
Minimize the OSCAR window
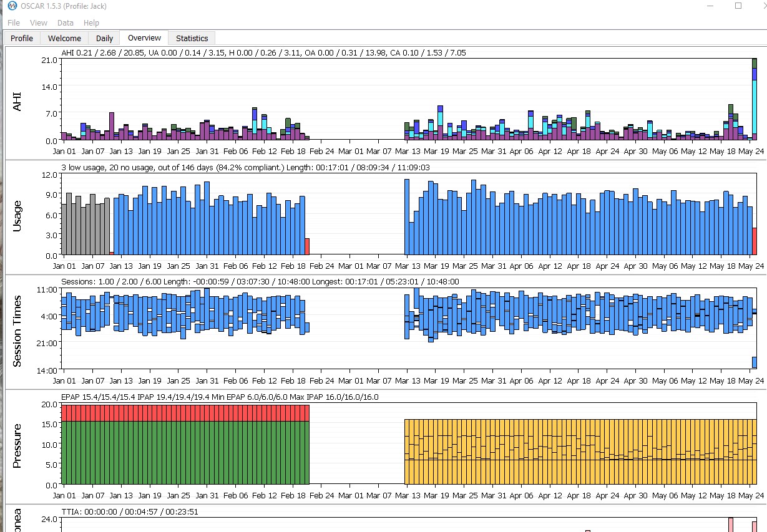(709, 6)
